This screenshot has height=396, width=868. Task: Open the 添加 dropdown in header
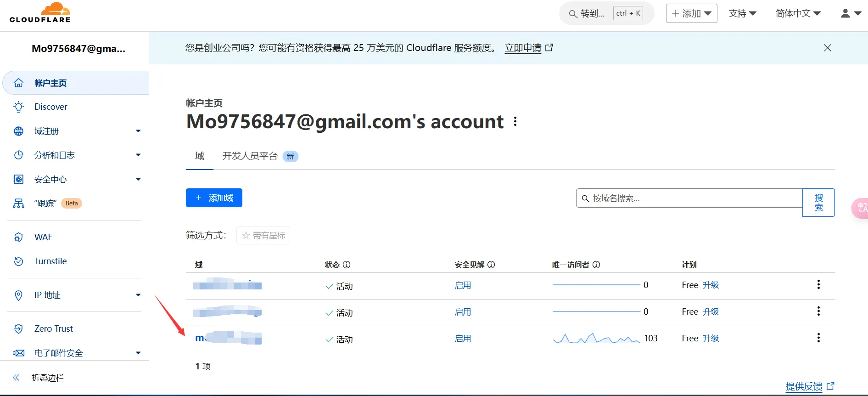click(691, 13)
